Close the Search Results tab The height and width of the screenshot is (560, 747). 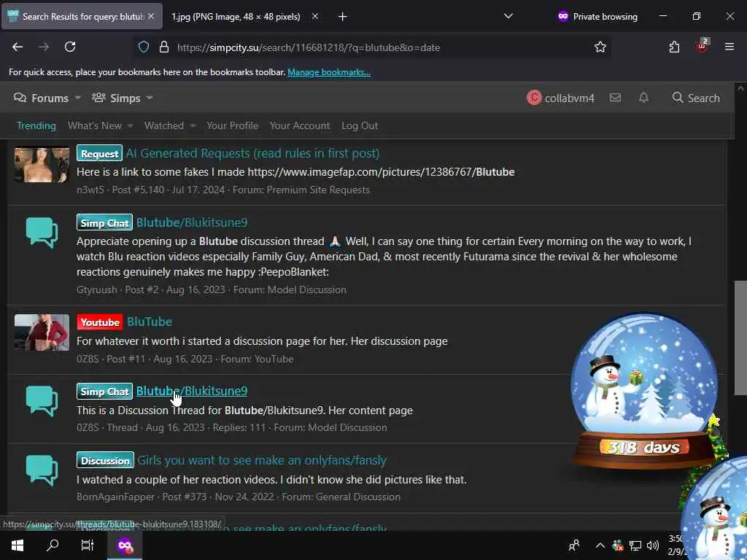point(151,16)
